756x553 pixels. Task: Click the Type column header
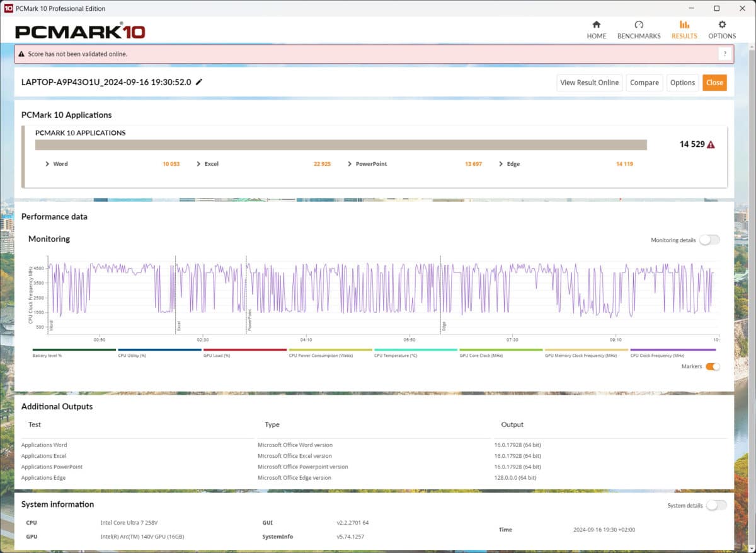click(272, 425)
